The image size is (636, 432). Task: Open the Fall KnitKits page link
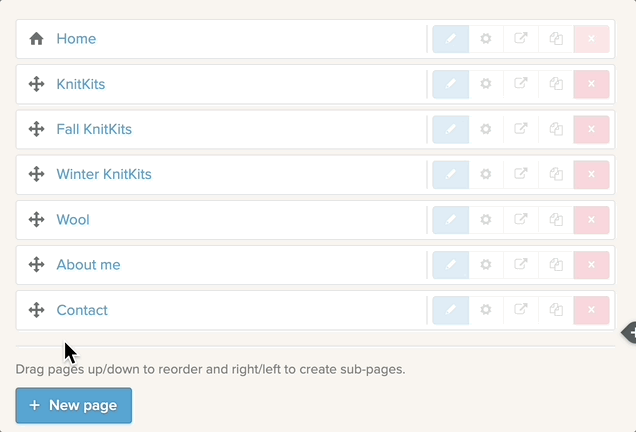pyautogui.click(x=94, y=129)
